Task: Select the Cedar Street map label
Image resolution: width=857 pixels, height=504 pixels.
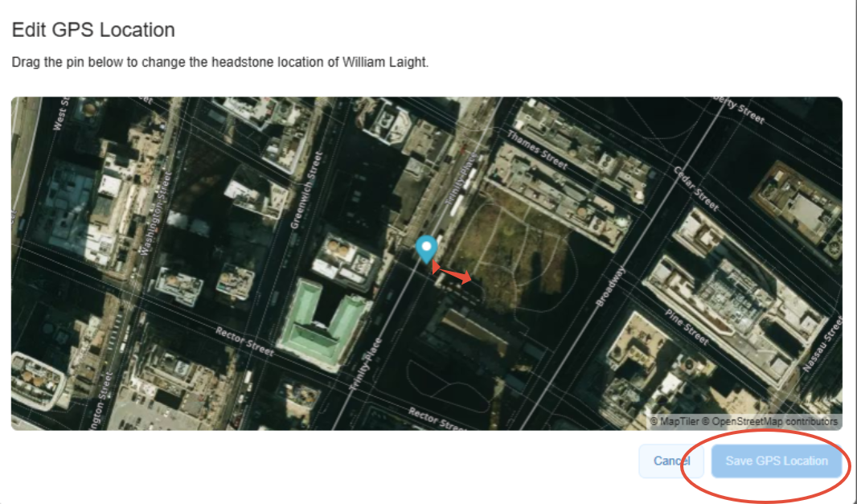Action: pos(695,189)
